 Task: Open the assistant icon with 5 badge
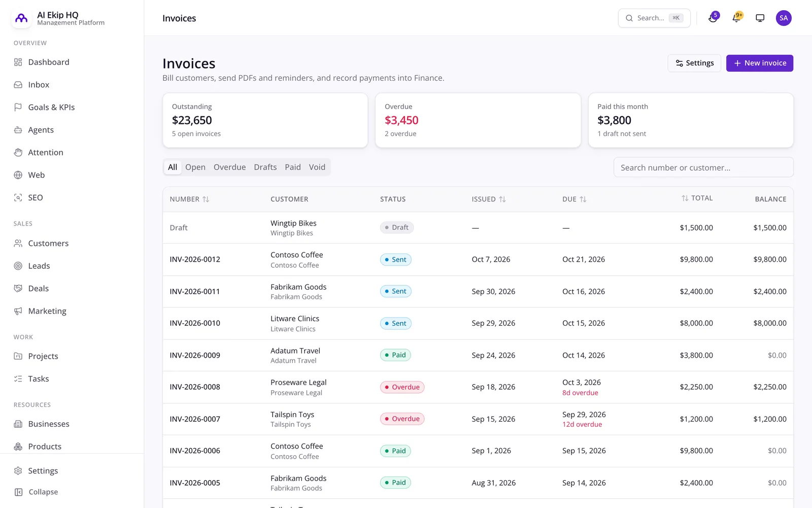click(713, 18)
